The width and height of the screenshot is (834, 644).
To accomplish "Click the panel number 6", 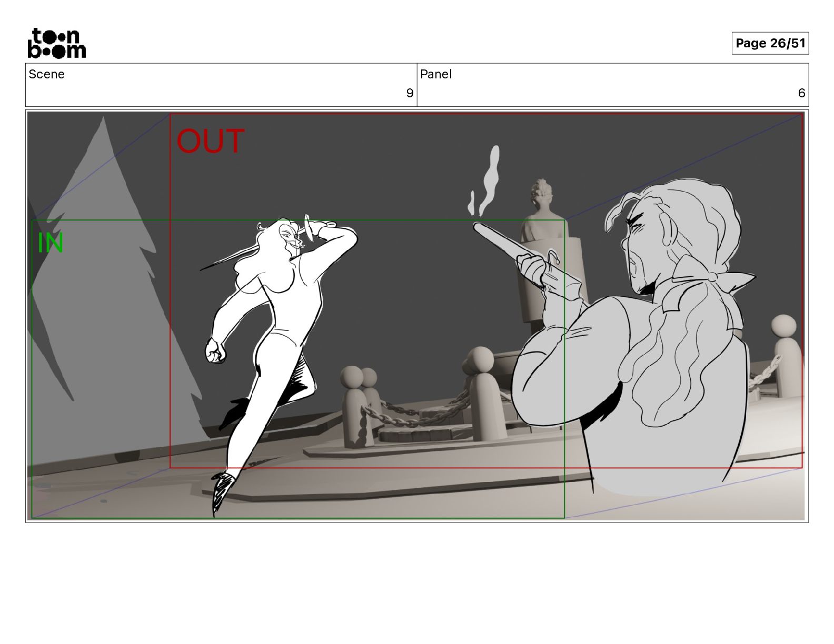I will click(x=801, y=93).
